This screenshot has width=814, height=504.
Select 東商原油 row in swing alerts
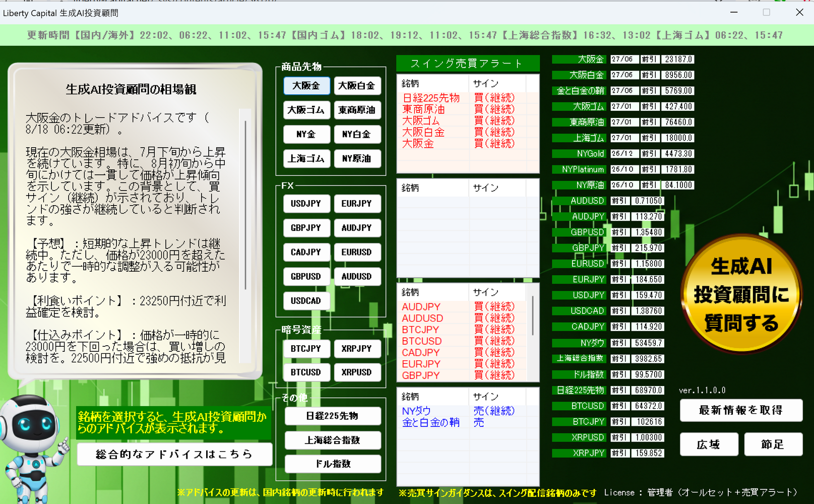(468, 109)
